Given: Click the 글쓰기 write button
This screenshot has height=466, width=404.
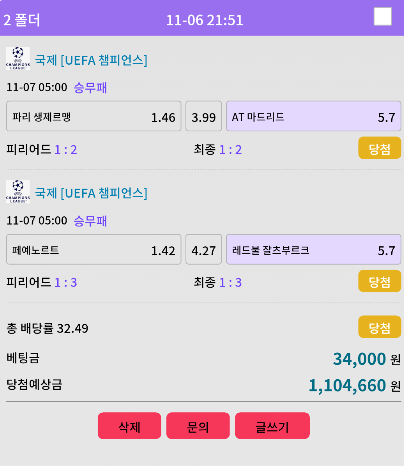Looking at the screenshot, I should point(272,426).
